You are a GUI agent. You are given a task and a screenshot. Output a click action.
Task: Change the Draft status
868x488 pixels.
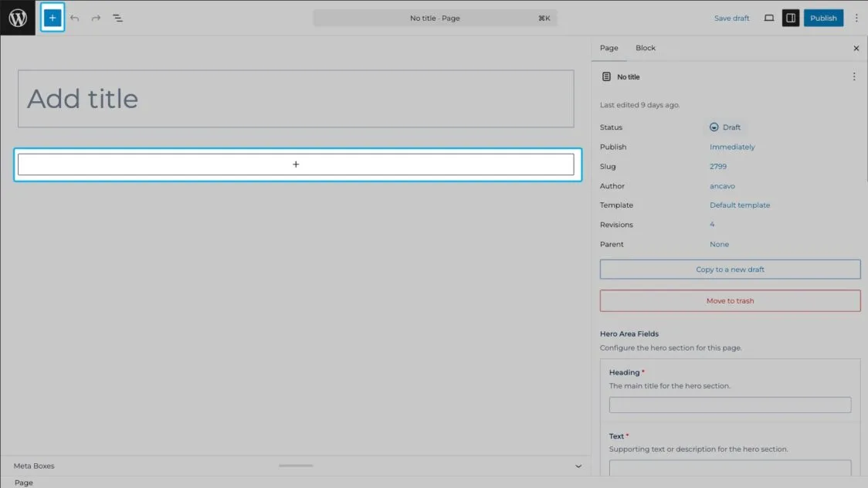[724, 127]
